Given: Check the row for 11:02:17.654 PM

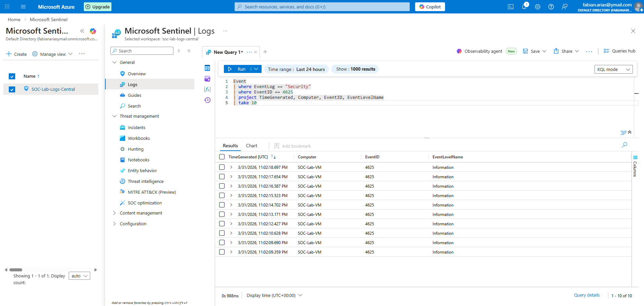Looking at the screenshot, I should point(222,177).
